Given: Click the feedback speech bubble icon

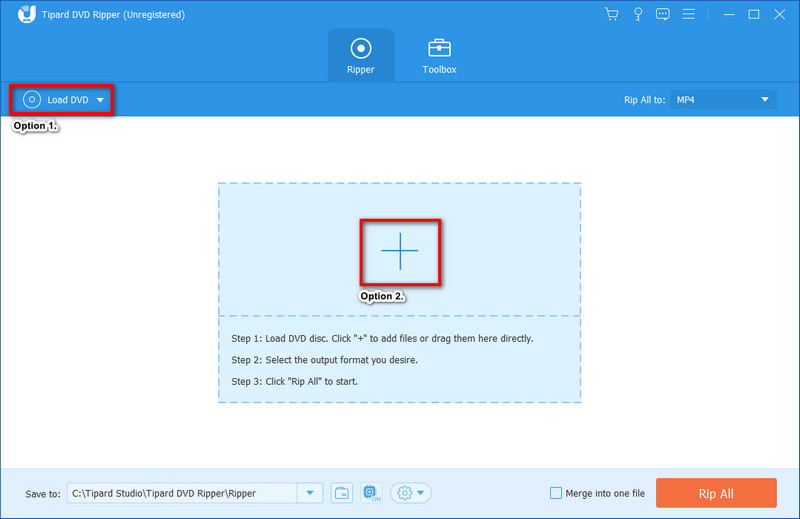Looking at the screenshot, I should (x=662, y=14).
